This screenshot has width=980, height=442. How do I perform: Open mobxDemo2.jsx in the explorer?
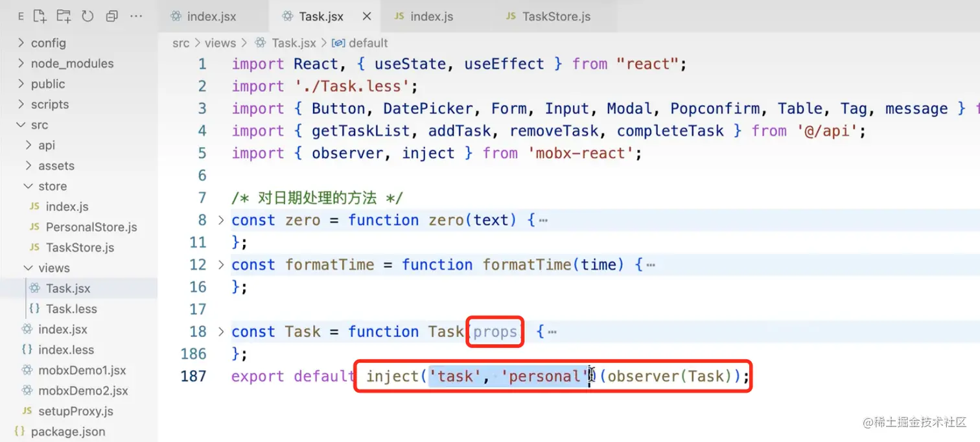(x=83, y=391)
